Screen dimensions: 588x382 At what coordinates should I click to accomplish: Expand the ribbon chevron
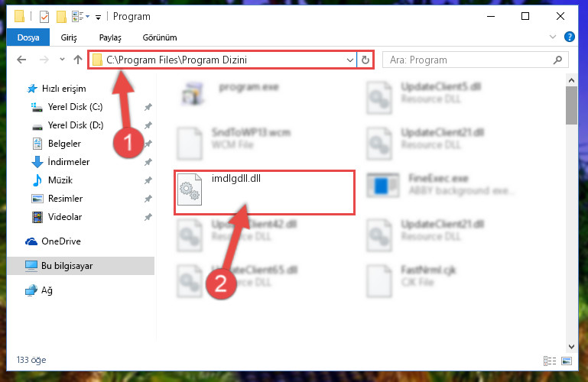click(552, 37)
